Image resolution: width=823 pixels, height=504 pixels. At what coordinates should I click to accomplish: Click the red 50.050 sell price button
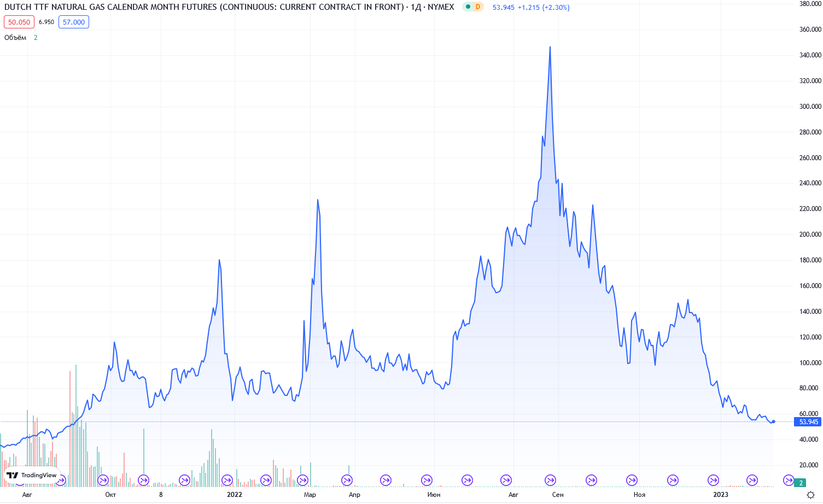pyautogui.click(x=19, y=22)
